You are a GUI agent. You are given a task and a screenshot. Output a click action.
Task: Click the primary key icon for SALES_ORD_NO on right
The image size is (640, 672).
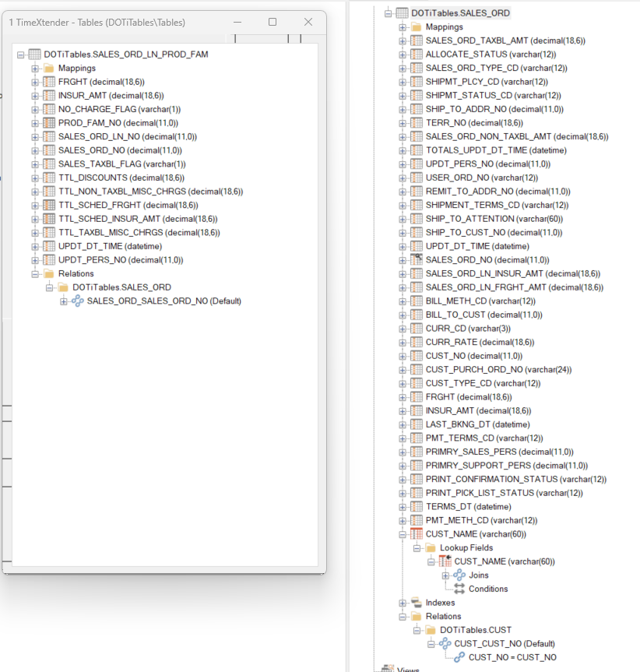(x=417, y=260)
